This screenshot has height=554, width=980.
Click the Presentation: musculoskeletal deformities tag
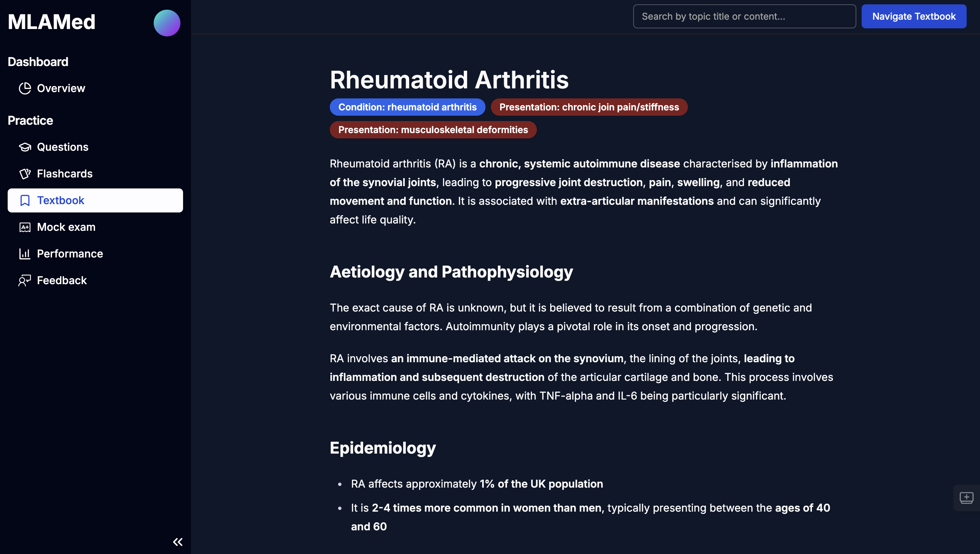click(433, 129)
